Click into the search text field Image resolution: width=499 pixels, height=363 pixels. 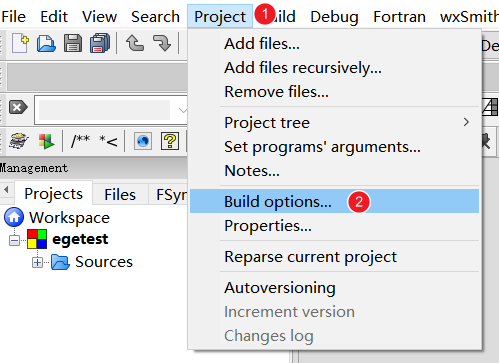click(x=104, y=110)
